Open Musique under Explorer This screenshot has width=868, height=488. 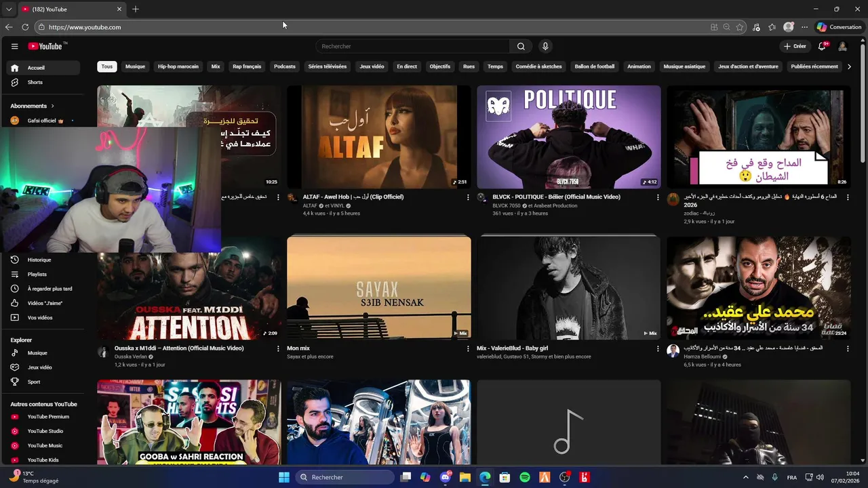point(43,353)
